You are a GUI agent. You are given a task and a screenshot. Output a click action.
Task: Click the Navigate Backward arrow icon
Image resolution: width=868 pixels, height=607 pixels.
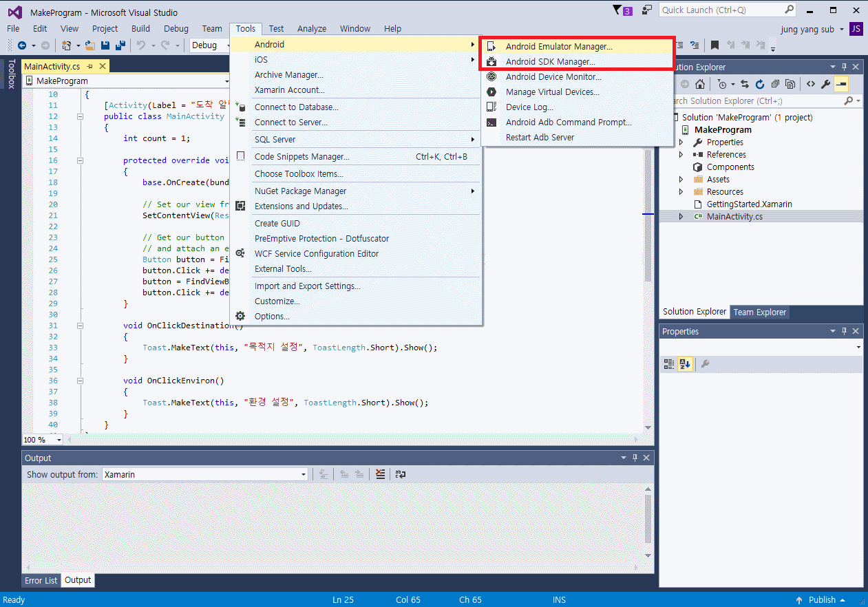(23, 45)
